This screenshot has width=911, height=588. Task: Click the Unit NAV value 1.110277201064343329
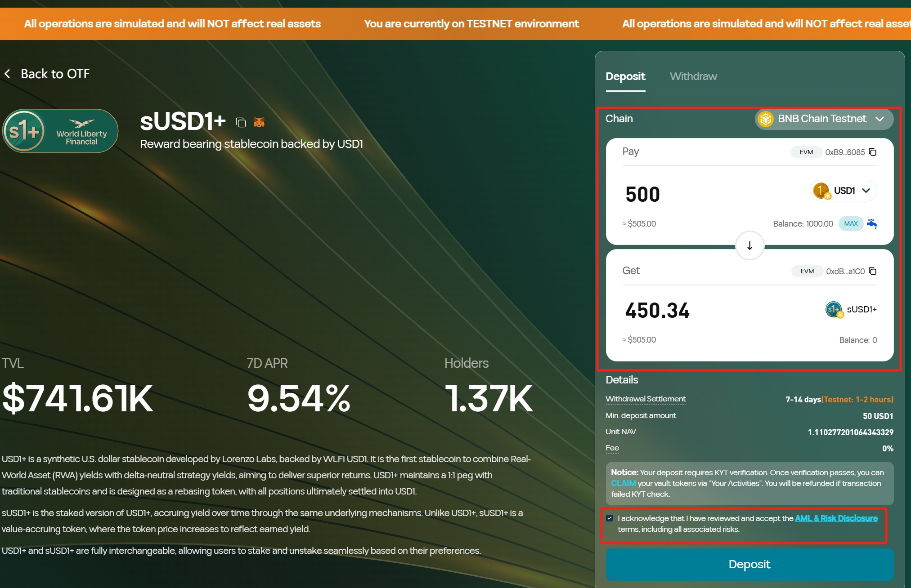pos(850,432)
